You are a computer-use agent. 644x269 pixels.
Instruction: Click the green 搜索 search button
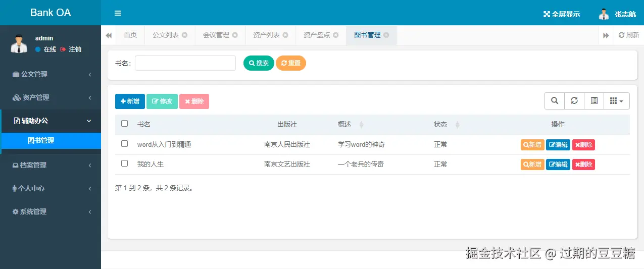[x=259, y=63]
